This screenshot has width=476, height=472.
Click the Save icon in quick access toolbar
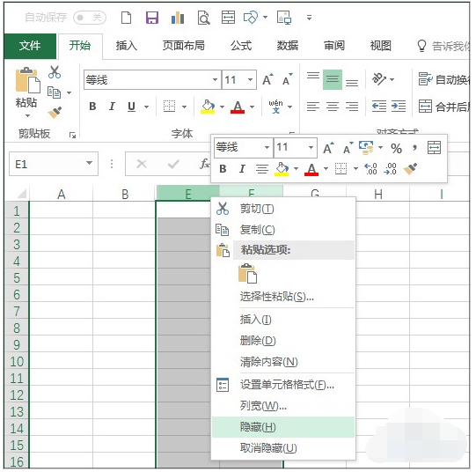pyautogui.click(x=152, y=18)
